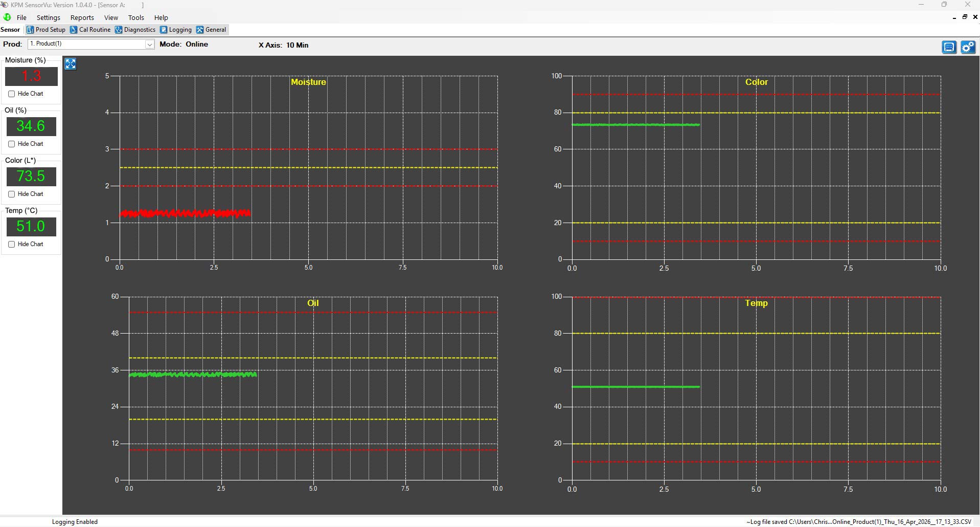Click the Moisture chart title
Image resolution: width=980 pixels, height=527 pixels.
308,82
